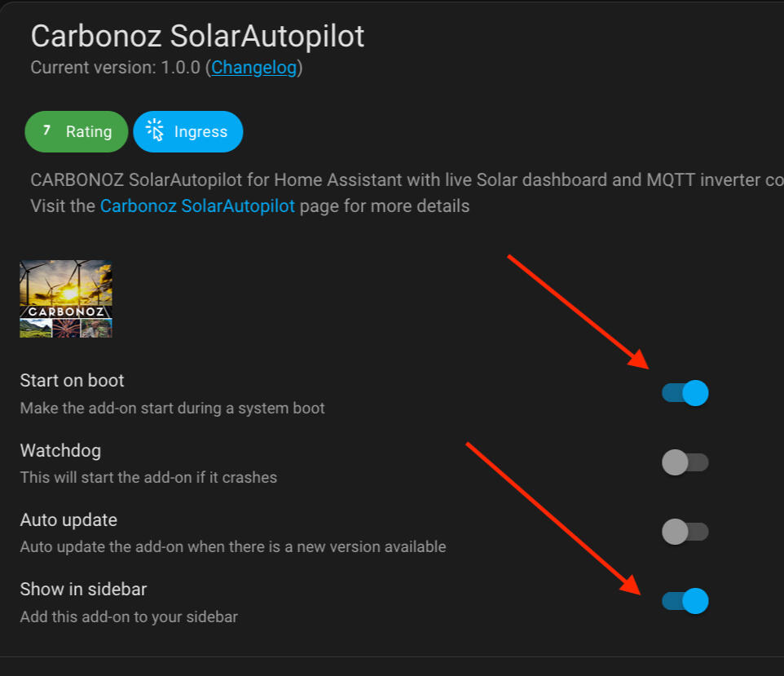This screenshot has height=676, width=784.
Task: Turn off the Show in sidebar switch
Action: (x=685, y=601)
